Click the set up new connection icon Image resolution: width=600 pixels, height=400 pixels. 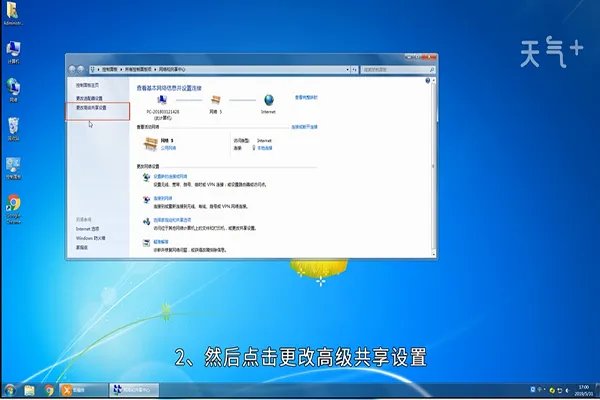tap(146, 178)
